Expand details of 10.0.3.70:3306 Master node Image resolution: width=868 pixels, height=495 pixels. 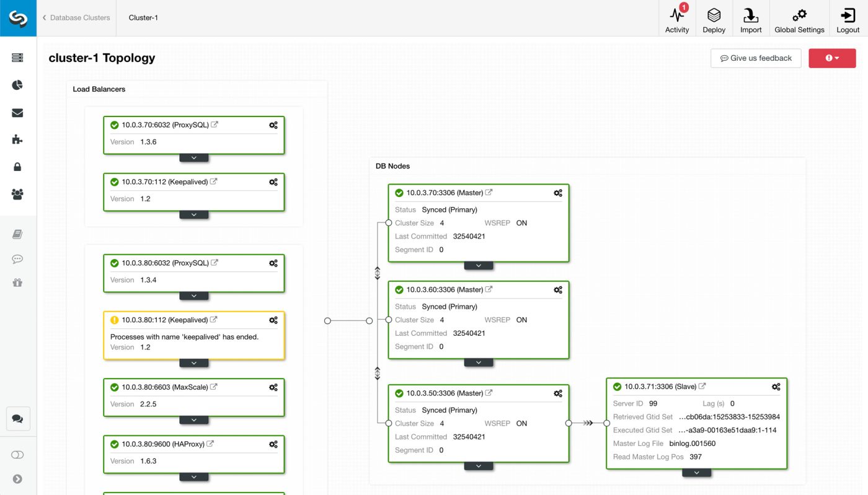[x=479, y=265]
